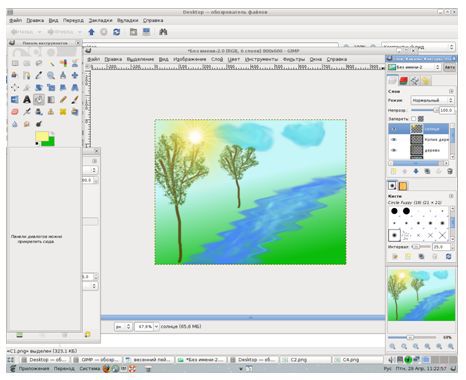
Task: Reload the file browser view
Action: 116,32
